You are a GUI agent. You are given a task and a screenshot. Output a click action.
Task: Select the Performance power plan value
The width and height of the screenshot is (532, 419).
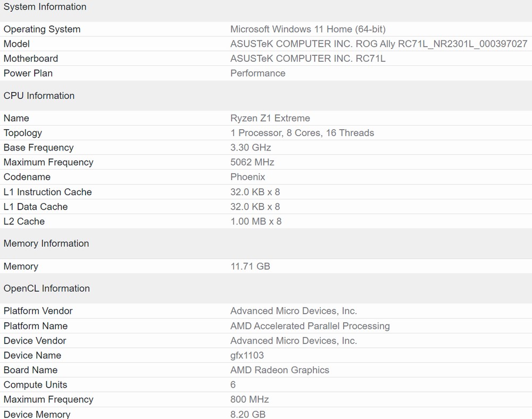257,73
